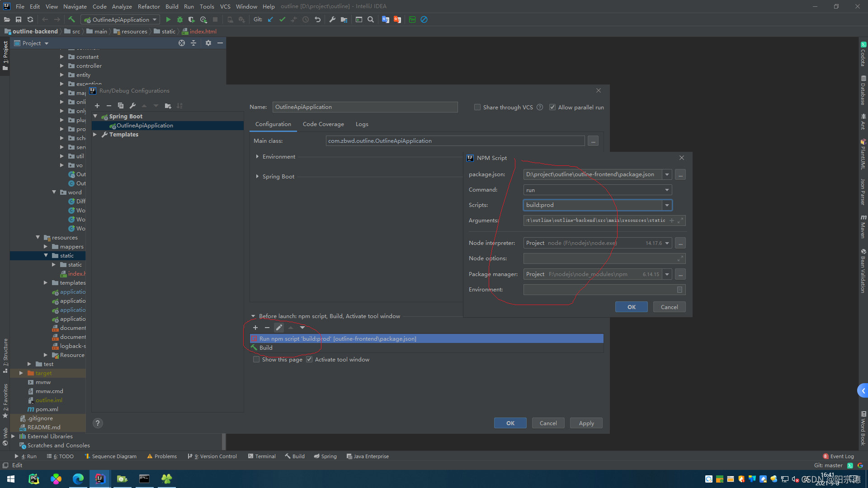
Task: Enable Share through VCS checkbox
Action: coord(477,108)
